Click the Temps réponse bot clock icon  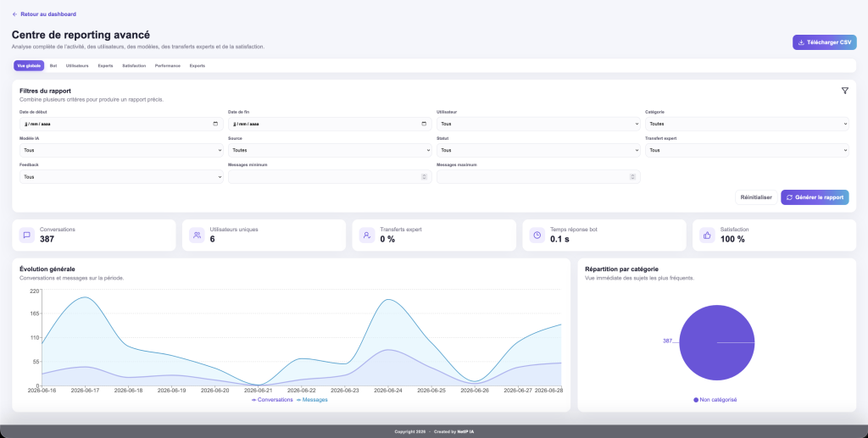tap(537, 235)
